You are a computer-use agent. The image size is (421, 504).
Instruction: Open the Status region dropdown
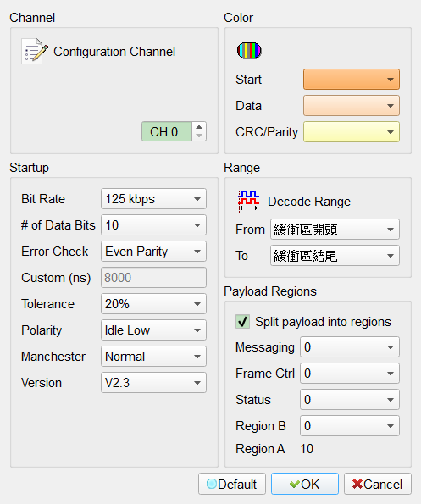tap(350, 400)
